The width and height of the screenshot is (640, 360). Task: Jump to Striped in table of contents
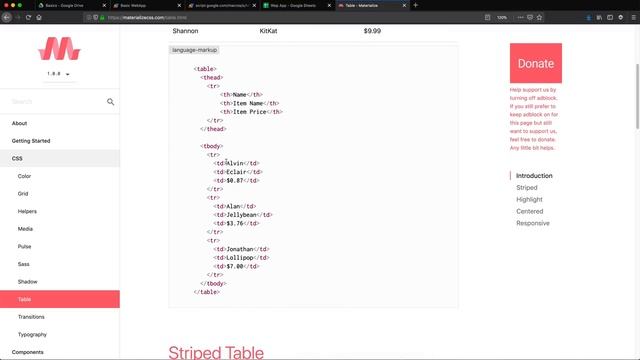pos(527,187)
